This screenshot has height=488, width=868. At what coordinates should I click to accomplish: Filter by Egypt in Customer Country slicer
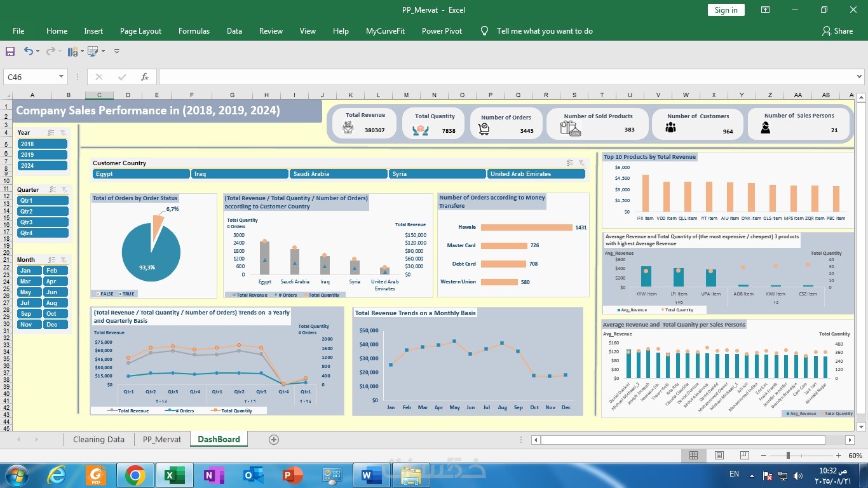coord(141,174)
